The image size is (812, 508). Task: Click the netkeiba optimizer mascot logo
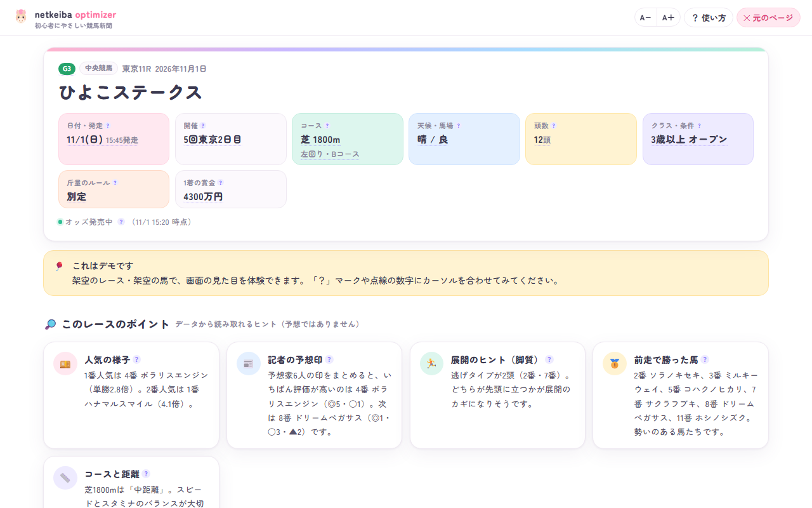point(21,17)
